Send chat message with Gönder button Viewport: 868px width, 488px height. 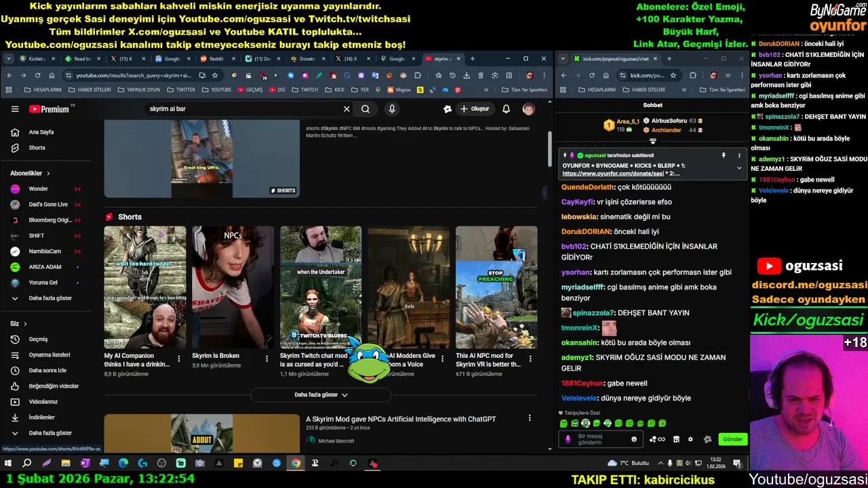[732, 439]
